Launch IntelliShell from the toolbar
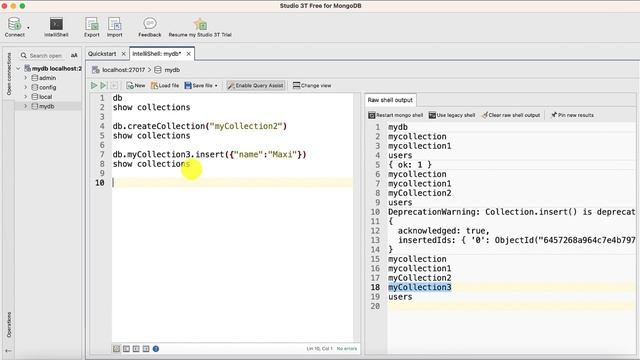This screenshot has height=360, width=640. pyautogui.click(x=56, y=27)
